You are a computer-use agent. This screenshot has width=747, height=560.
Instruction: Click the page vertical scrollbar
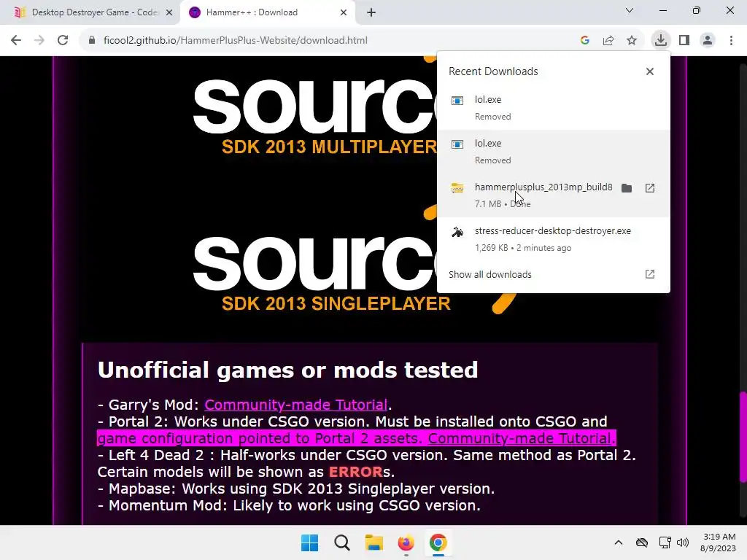pyautogui.click(x=742, y=436)
